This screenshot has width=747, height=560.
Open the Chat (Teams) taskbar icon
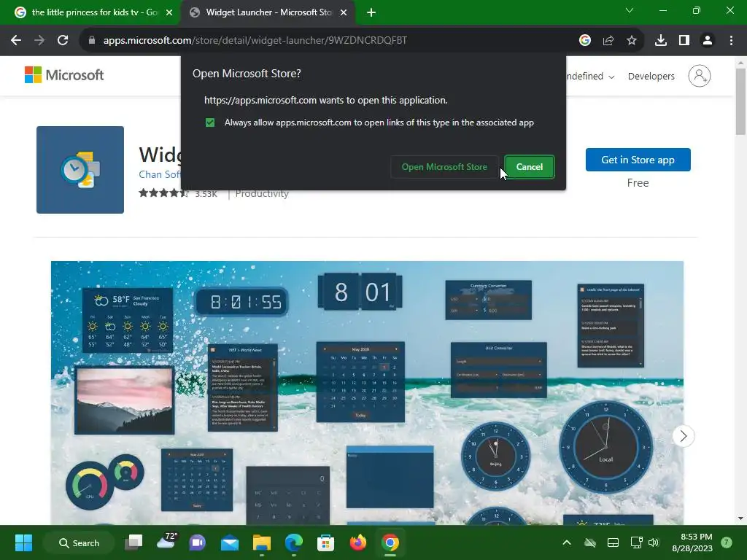(x=197, y=542)
